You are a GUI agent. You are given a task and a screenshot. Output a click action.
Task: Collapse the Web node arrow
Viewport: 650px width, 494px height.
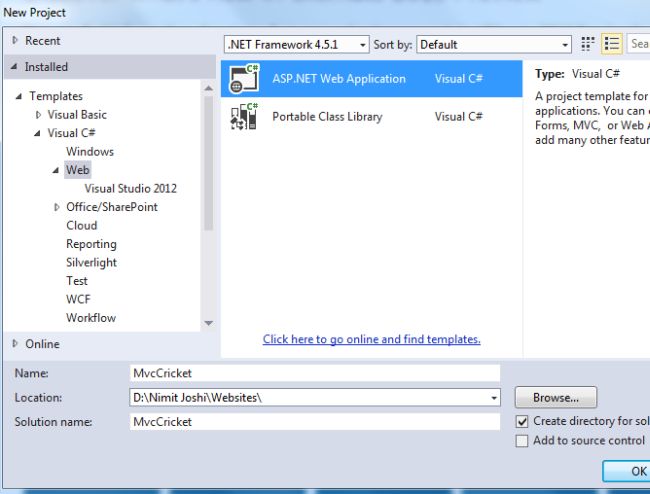pyautogui.click(x=56, y=170)
